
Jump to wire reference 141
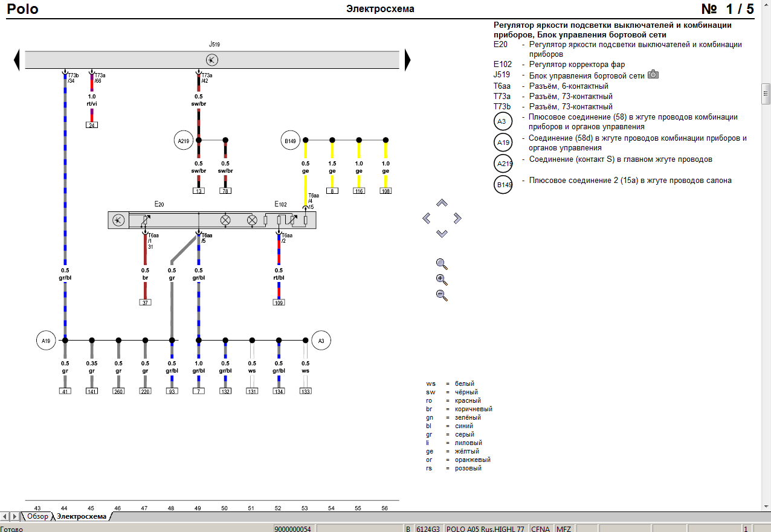pyautogui.click(x=92, y=391)
